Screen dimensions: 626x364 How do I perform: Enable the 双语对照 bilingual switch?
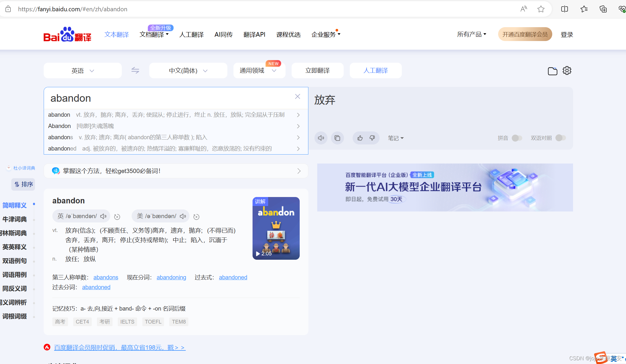560,138
